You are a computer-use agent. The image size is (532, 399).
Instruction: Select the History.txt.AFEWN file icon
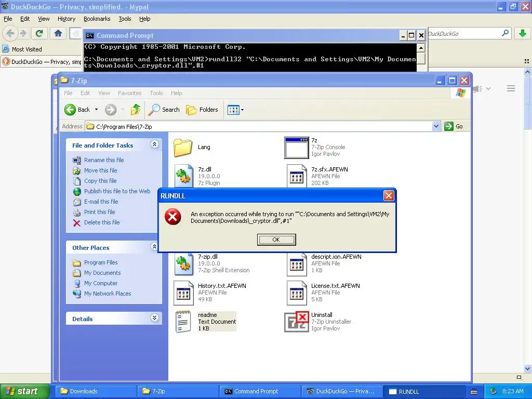(x=183, y=293)
